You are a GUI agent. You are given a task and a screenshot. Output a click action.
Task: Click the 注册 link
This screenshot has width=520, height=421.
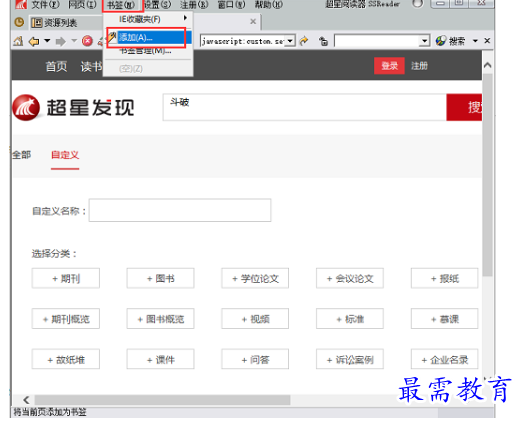[419, 66]
